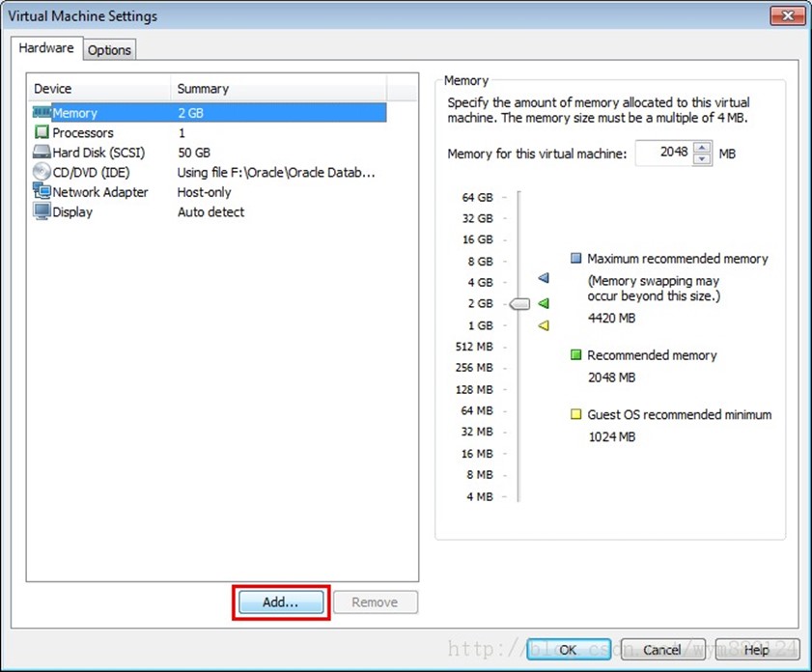Click the Add... button
The height and width of the screenshot is (672, 812).
click(x=281, y=602)
